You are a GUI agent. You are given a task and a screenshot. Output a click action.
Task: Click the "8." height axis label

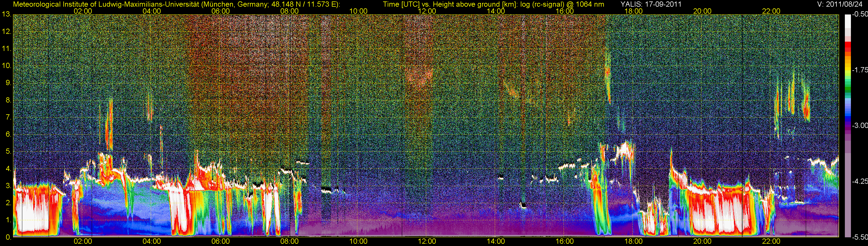pos(8,100)
